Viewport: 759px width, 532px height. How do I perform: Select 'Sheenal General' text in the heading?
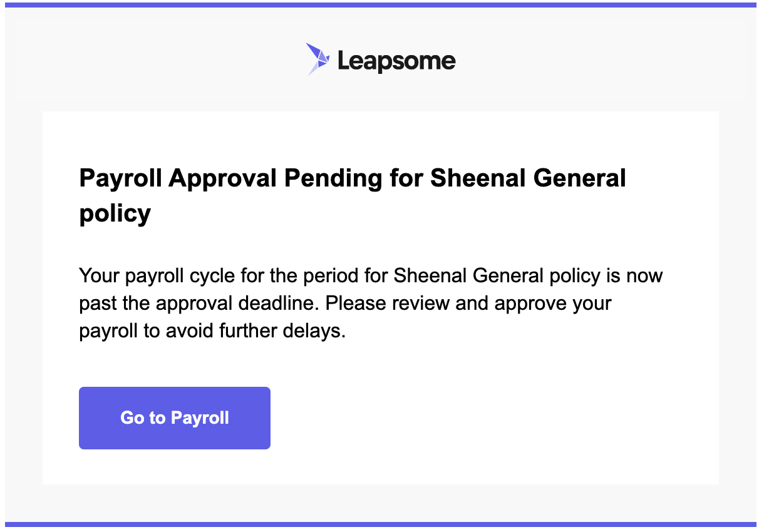pyautogui.click(x=528, y=178)
